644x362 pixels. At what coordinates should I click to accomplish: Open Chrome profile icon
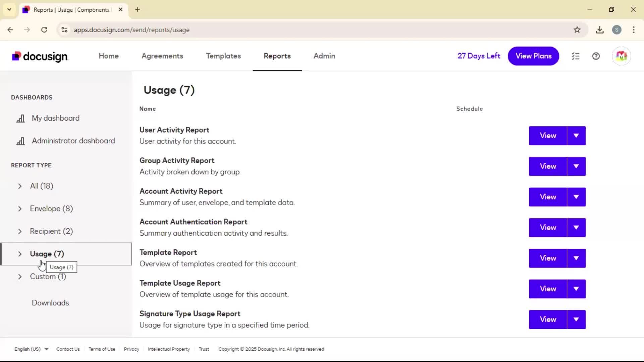coord(617,30)
